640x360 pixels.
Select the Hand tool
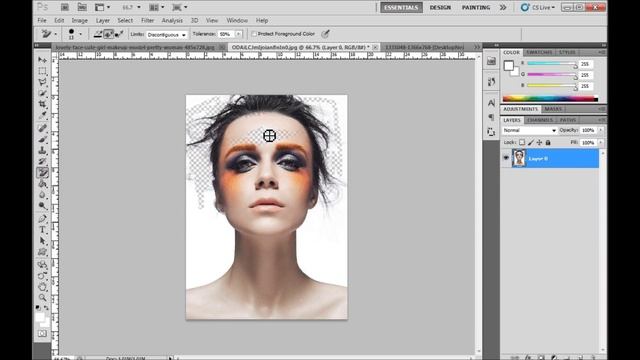[42, 287]
